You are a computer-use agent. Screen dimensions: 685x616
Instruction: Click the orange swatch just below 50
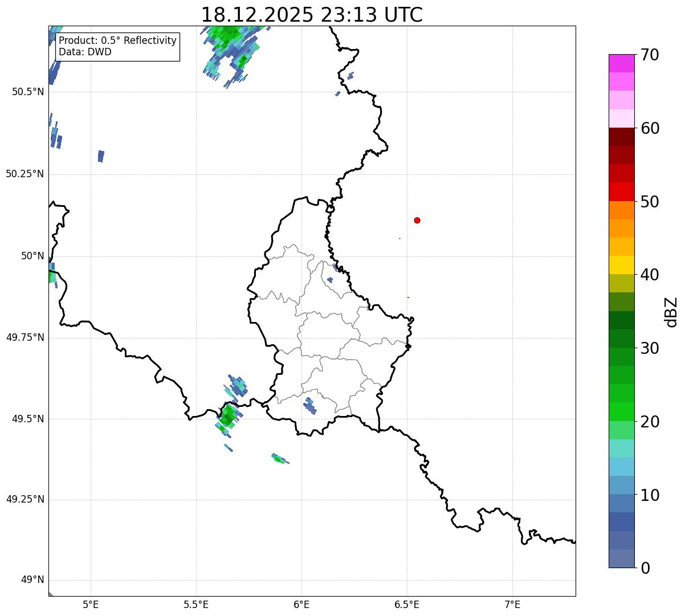click(621, 210)
